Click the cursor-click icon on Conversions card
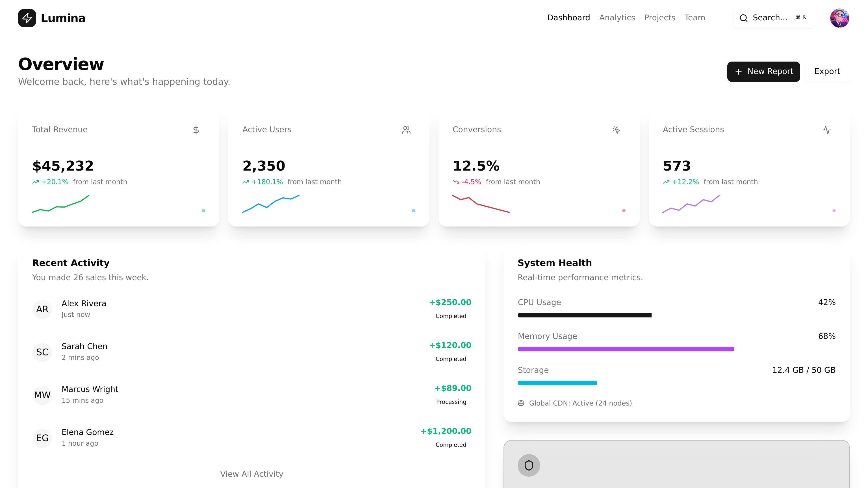 (x=616, y=130)
